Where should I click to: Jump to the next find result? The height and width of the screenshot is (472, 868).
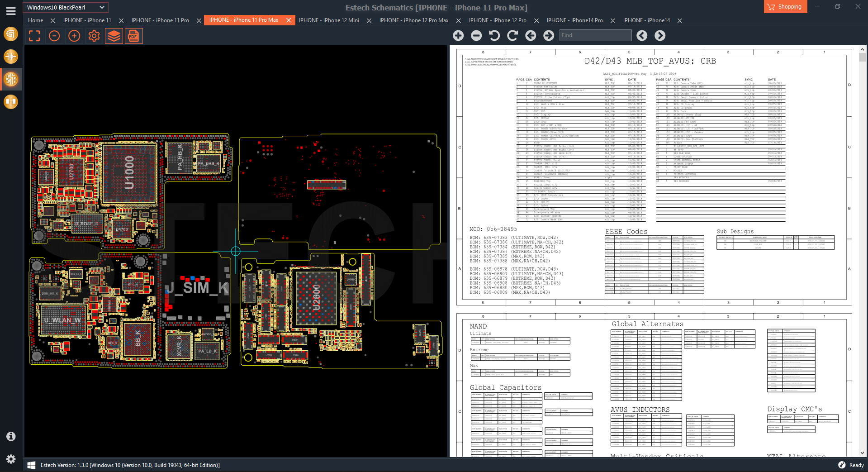660,35
